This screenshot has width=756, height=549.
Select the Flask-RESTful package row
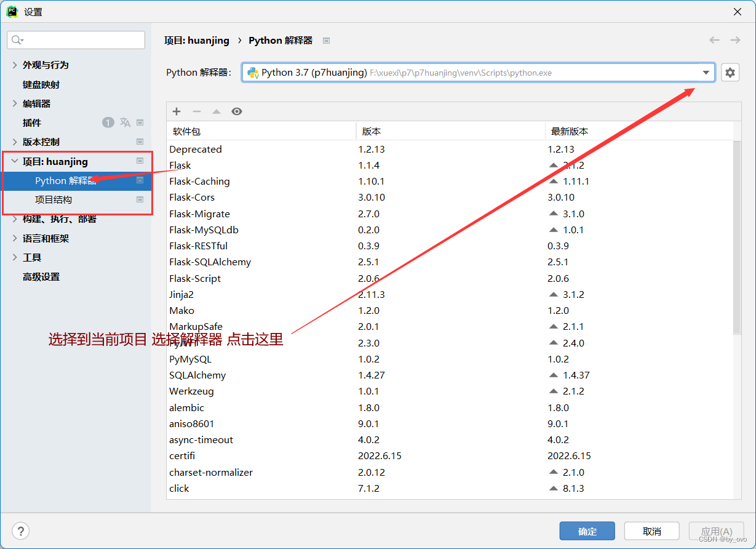point(450,246)
